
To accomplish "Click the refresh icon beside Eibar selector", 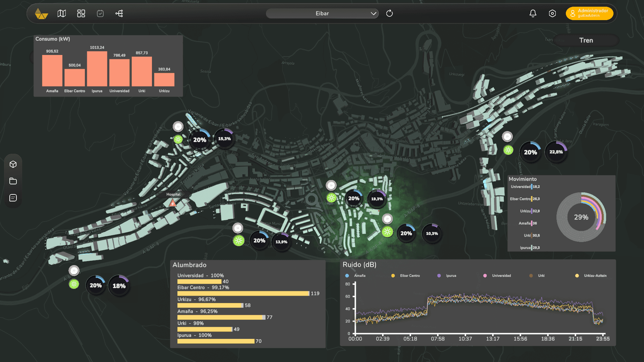I will click(389, 13).
